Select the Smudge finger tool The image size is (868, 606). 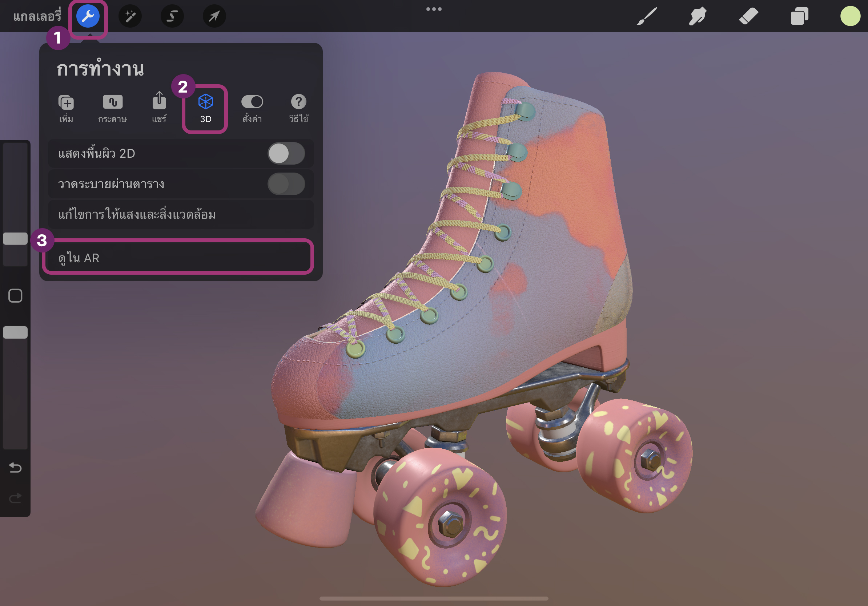coord(697,16)
